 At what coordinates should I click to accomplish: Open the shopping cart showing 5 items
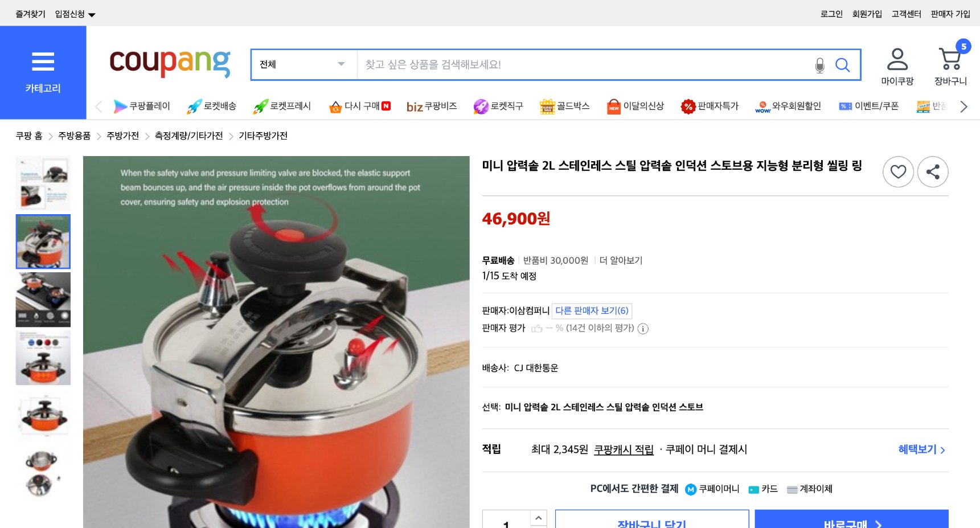(949, 60)
